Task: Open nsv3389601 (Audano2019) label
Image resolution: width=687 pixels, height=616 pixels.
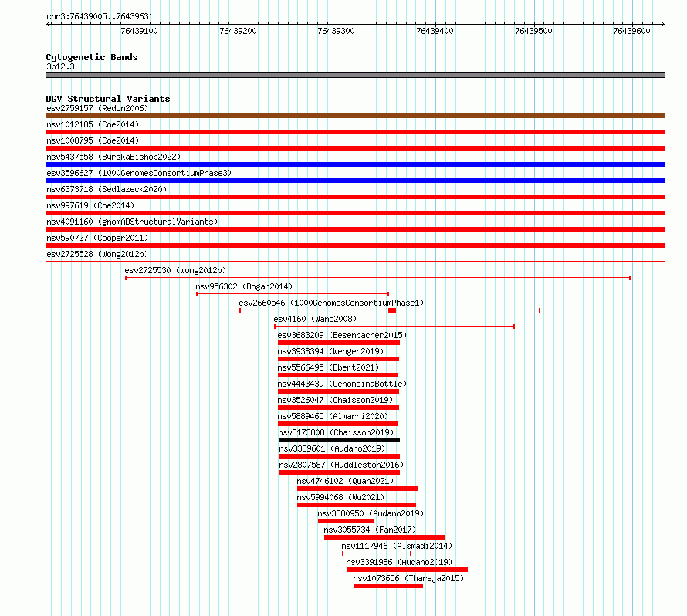Action: point(332,448)
